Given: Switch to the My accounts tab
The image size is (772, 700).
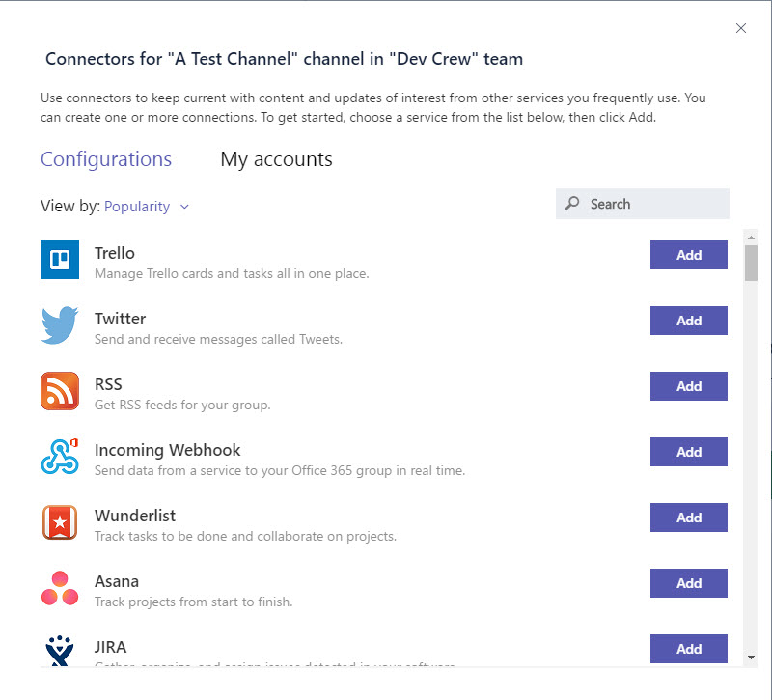Looking at the screenshot, I should 276,159.
